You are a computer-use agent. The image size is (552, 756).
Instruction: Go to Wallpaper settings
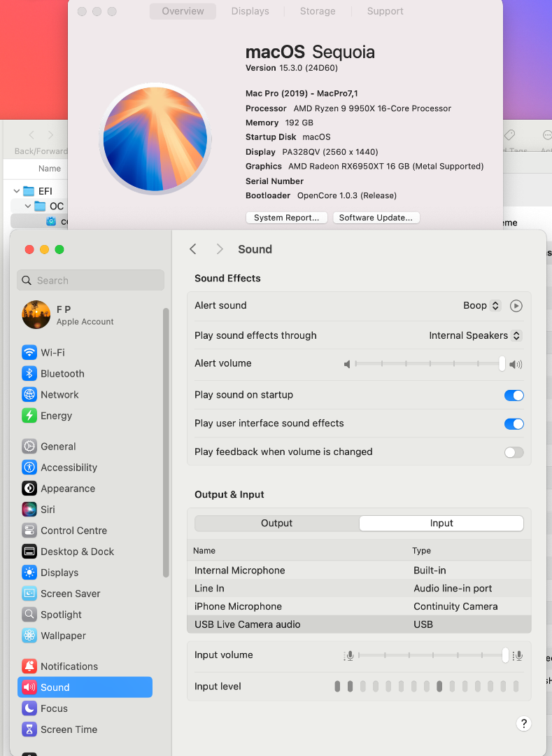tap(63, 636)
